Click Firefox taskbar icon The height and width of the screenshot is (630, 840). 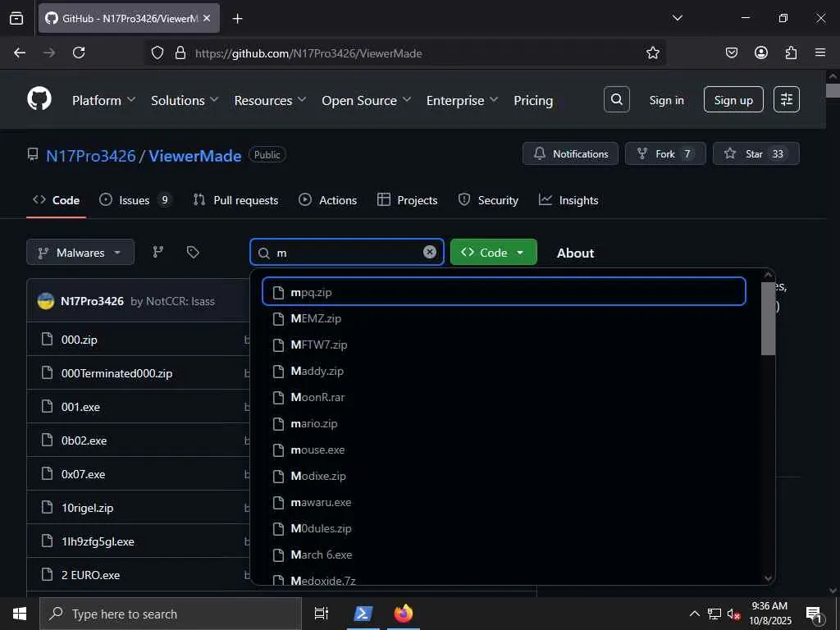point(404,614)
